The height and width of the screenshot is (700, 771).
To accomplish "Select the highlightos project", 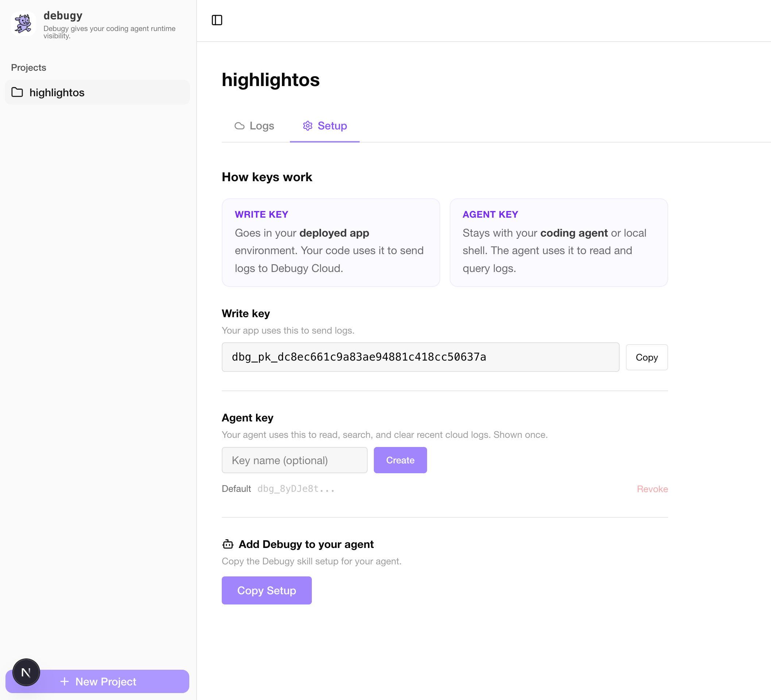I will tap(57, 92).
